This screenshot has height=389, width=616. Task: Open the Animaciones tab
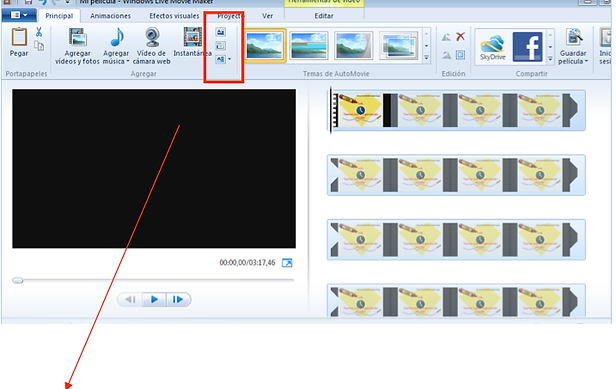coord(110,16)
